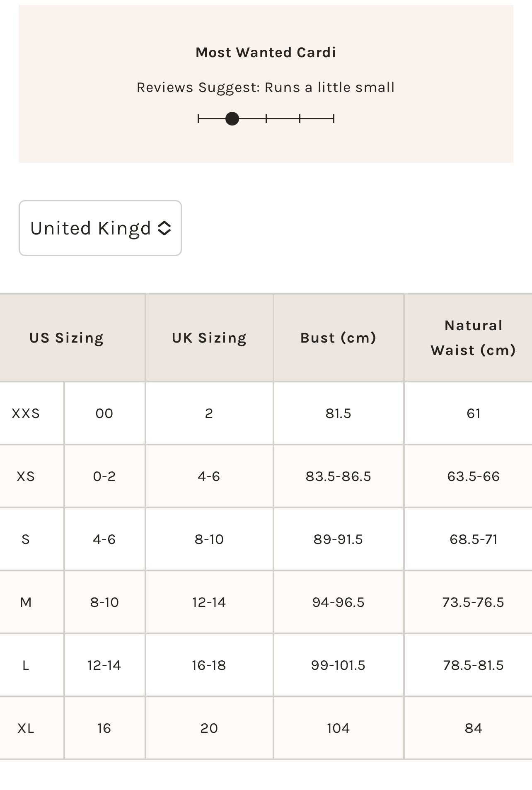Open the United Kingdom country dropdown
532x790 pixels.
pos(99,228)
